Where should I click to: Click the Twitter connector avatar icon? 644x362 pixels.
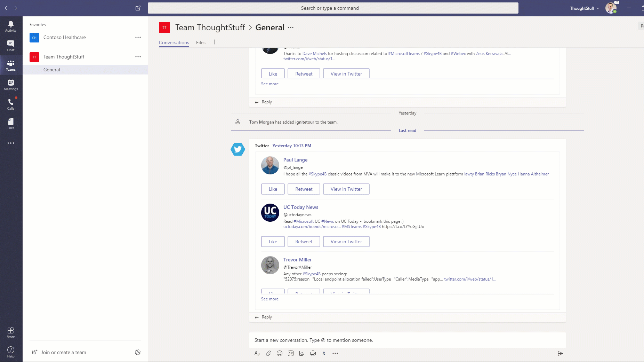pos(238,149)
